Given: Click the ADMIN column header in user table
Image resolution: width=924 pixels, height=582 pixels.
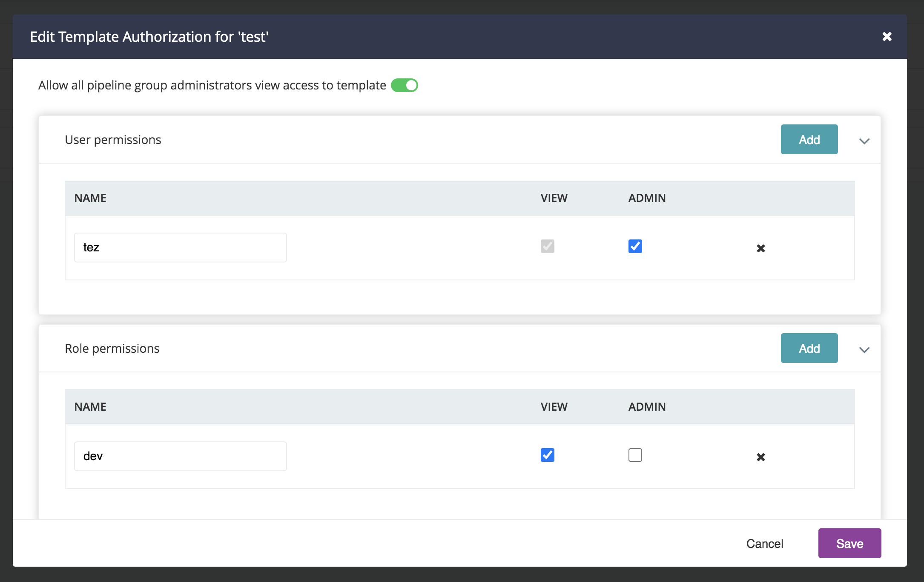Looking at the screenshot, I should tap(647, 198).
